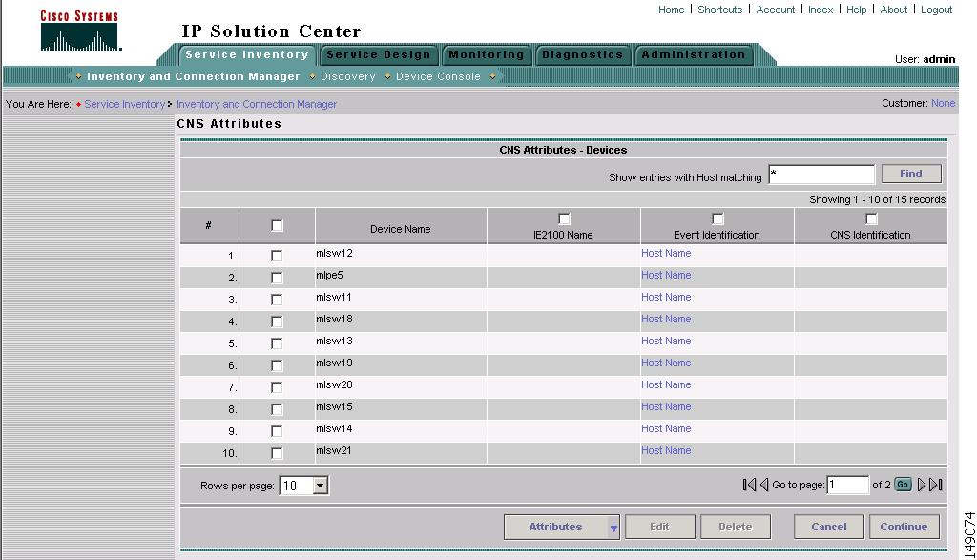Viewport: 977px width, 560px height.
Task: Click Service Inventory breadcrumb link
Action: tap(125, 104)
